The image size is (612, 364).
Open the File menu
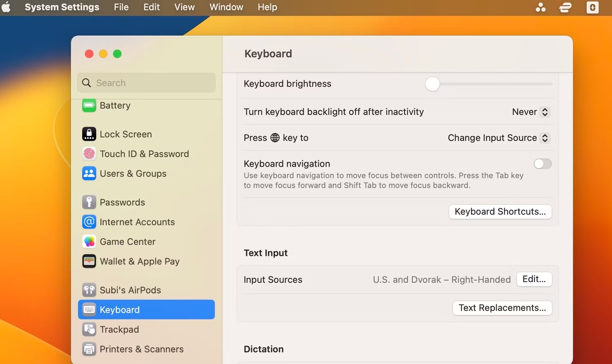tap(121, 7)
